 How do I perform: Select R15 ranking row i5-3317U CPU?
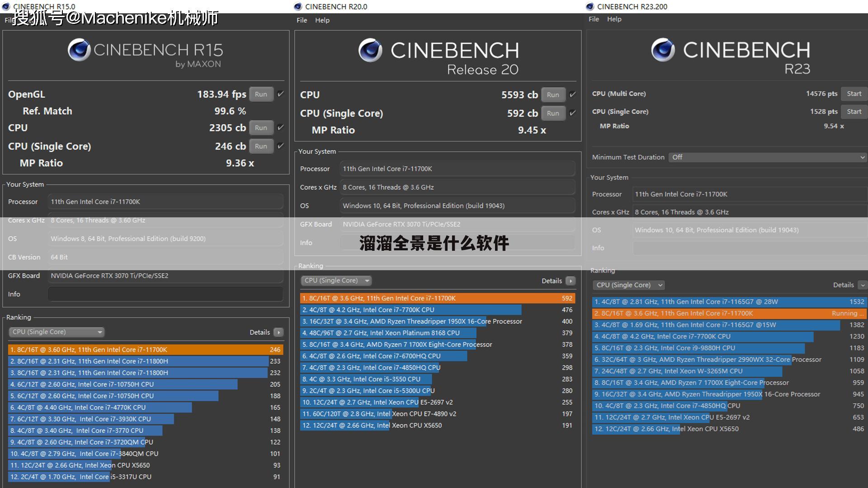(146, 477)
